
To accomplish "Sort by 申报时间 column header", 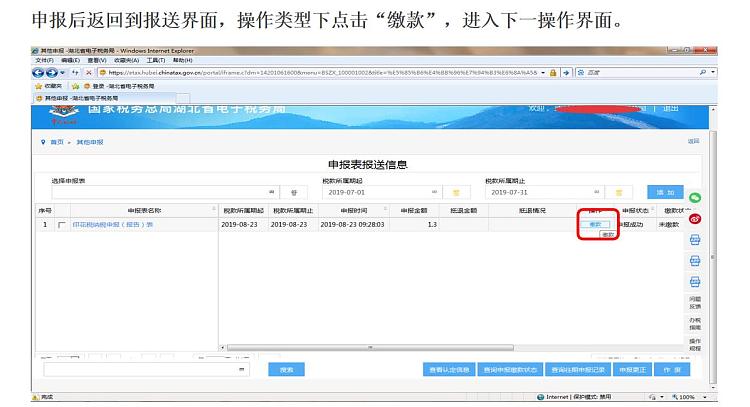I will coord(354,210).
